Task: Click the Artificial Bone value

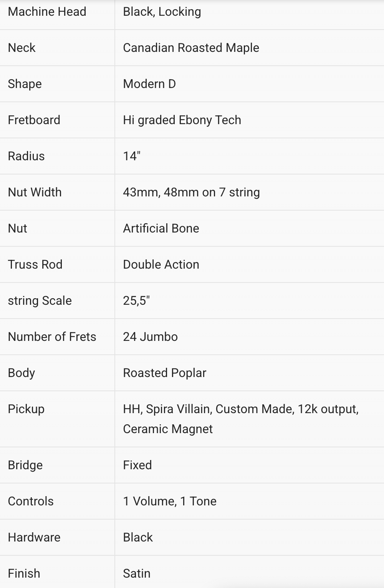Action: (x=161, y=228)
